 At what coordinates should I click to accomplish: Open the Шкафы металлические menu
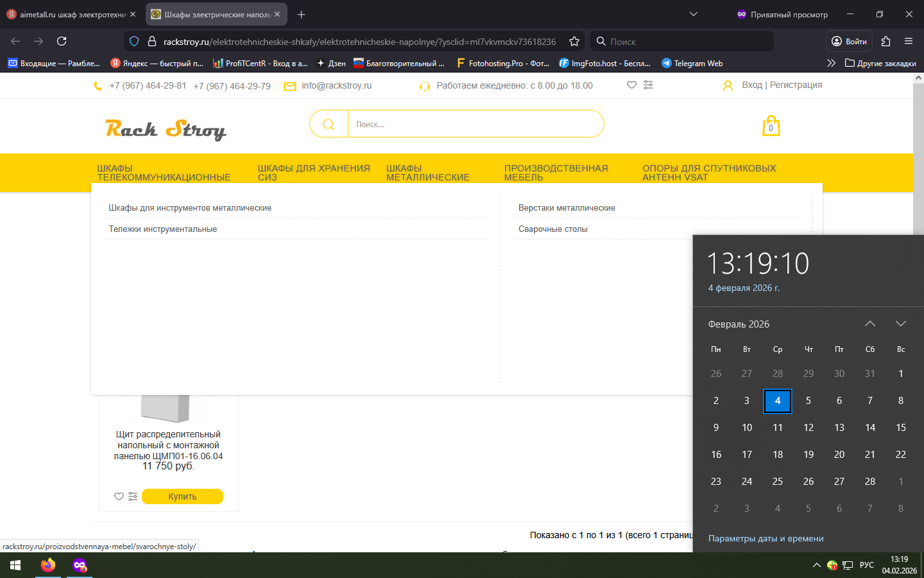428,173
